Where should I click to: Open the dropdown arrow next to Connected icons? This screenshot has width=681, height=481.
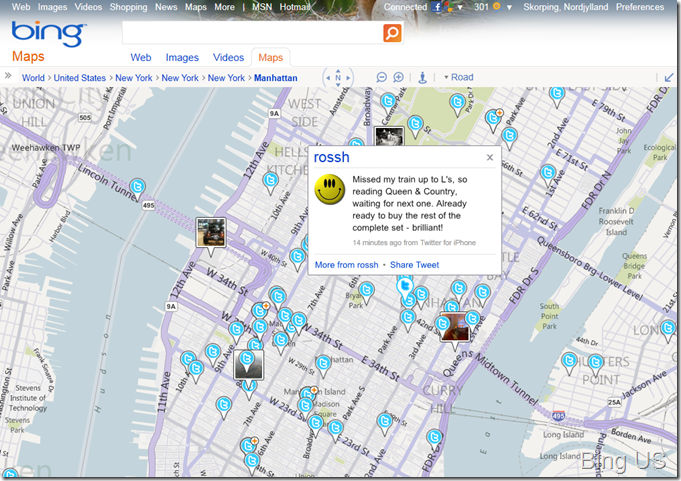pyautogui.click(x=460, y=7)
